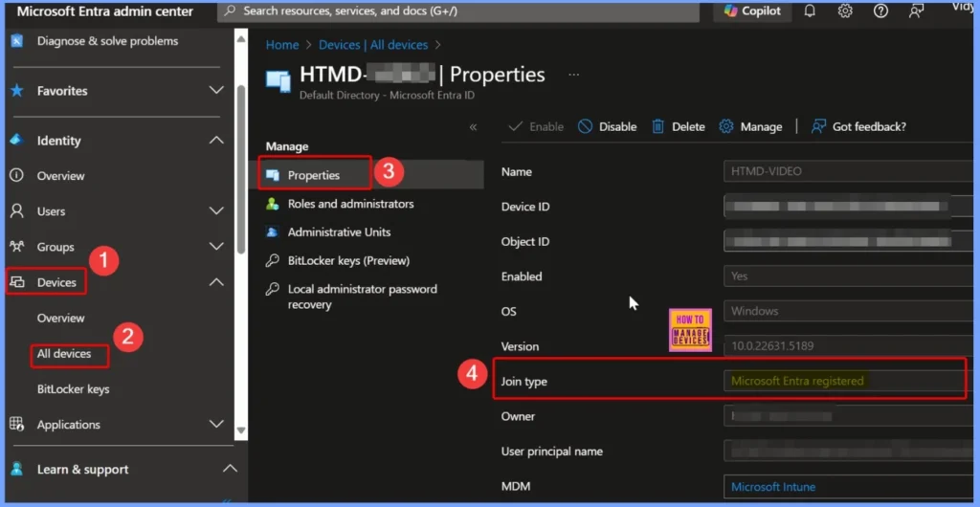This screenshot has width=980, height=507.
Task: Click the Users person icon
Action: (17, 211)
